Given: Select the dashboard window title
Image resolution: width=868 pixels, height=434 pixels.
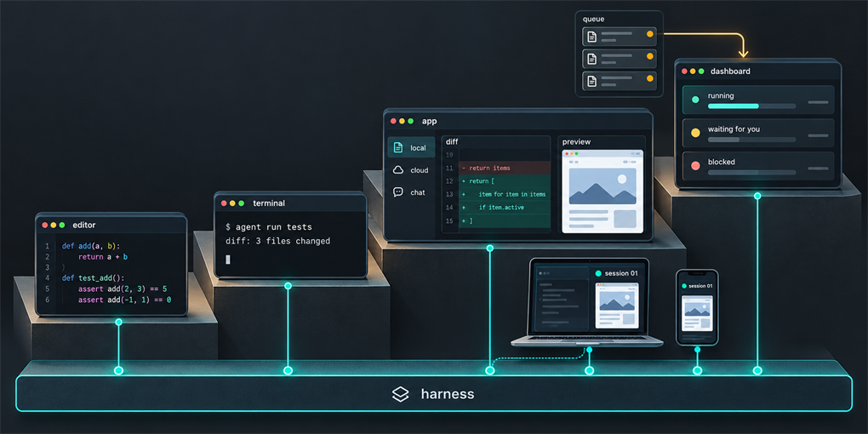Looking at the screenshot, I should [x=730, y=71].
